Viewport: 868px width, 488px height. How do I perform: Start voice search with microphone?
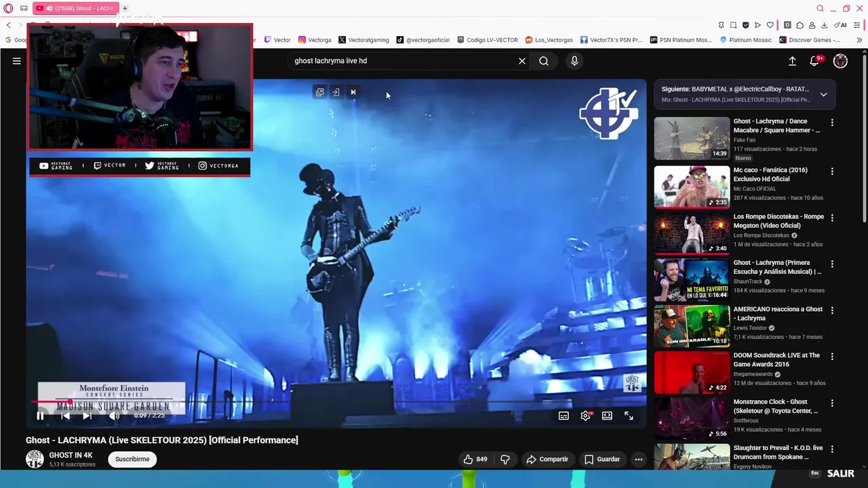pos(574,61)
